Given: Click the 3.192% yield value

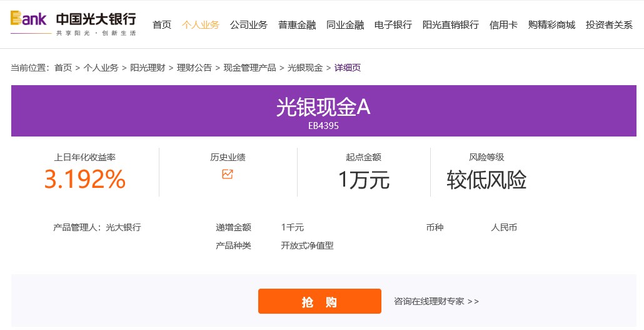Looking at the screenshot, I should click(85, 179).
